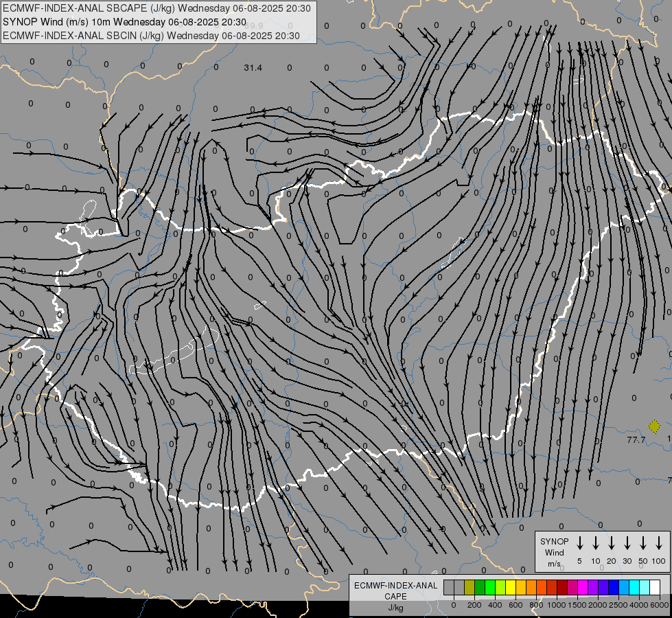Select the orange swatch after the 800 tick
This screenshot has height=618, width=672.
pyautogui.click(x=542, y=587)
